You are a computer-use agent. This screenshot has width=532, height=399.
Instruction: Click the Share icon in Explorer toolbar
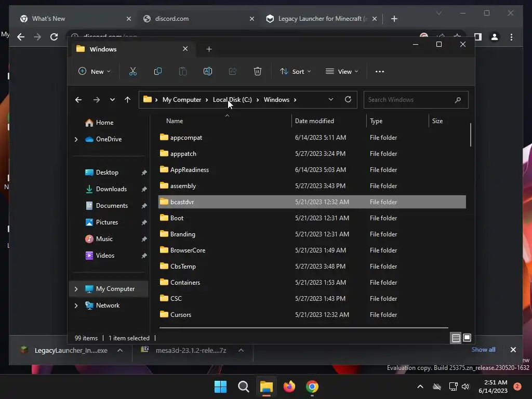(233, 71)
